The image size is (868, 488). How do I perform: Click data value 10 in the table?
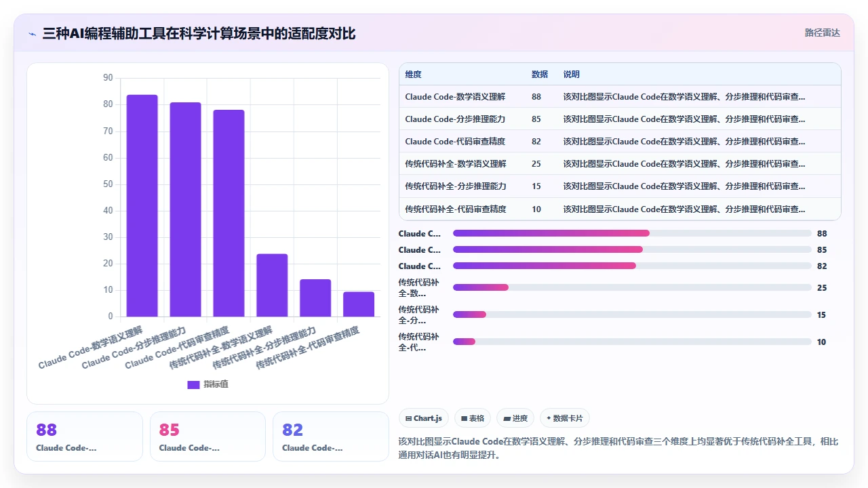pos(536,209)
